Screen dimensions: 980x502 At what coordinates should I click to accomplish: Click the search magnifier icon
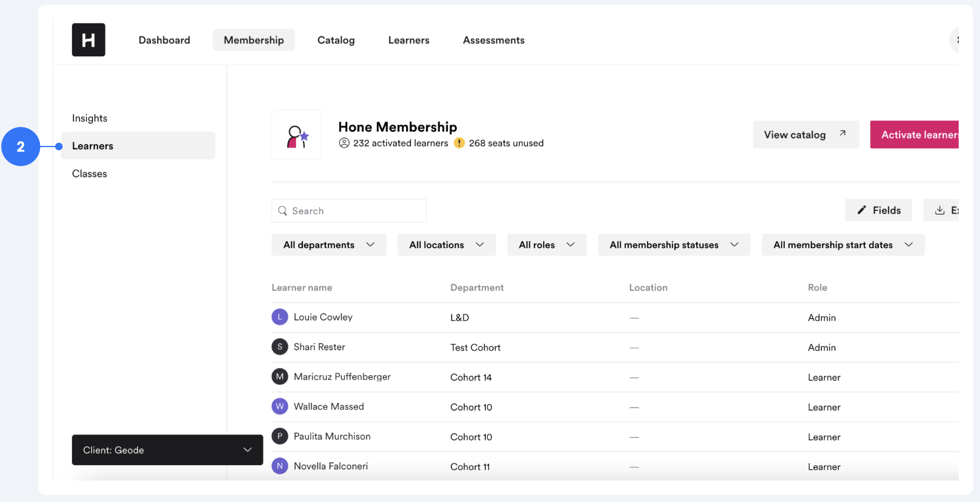283,211
